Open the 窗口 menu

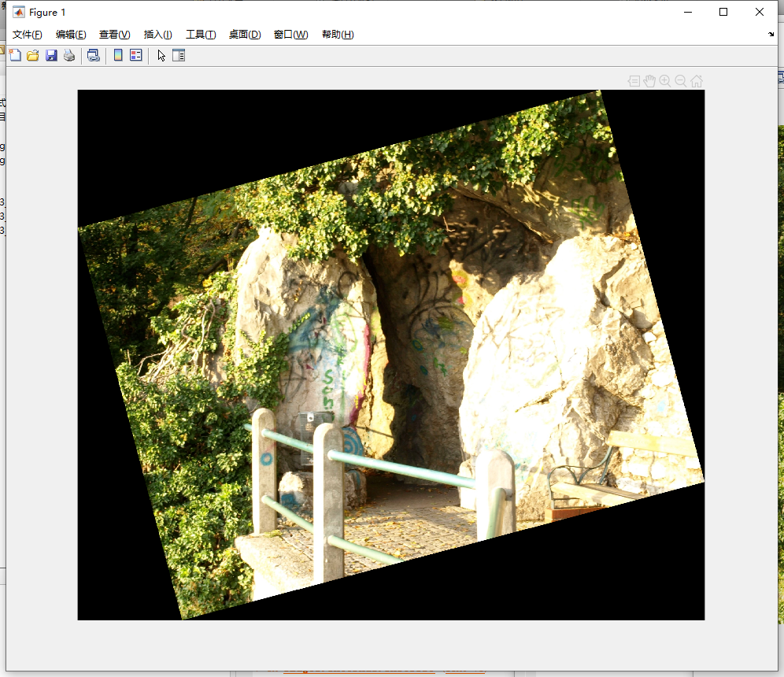(290, 34)
